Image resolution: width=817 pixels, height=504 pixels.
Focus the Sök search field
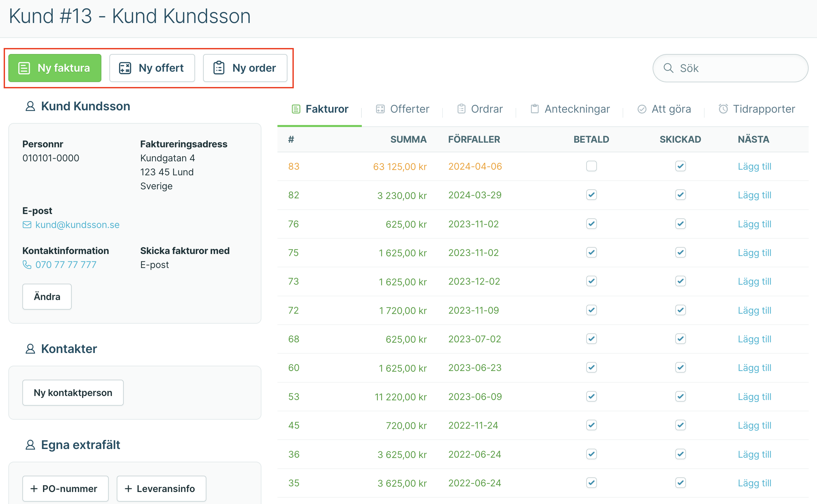click(730, 68)
